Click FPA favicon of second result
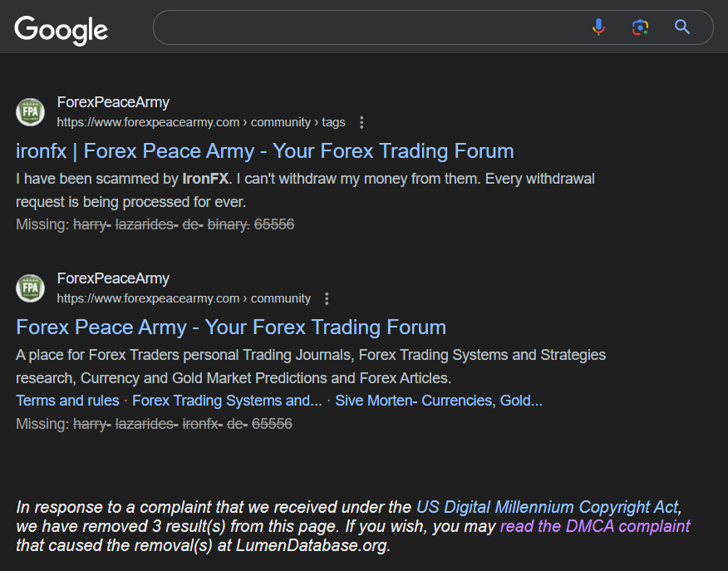Image resolution: width=728 pixels, height=571 pixels. 30,288
